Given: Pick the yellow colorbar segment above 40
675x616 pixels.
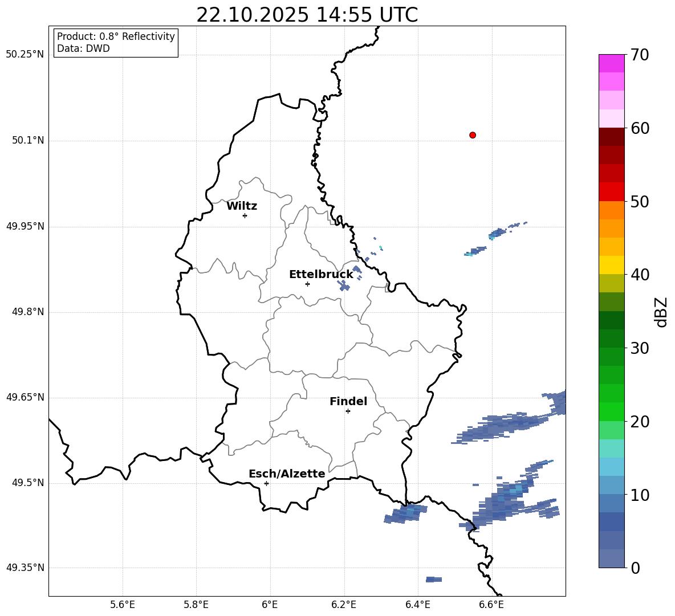Looking at the screenshot, I should [611, 265].
